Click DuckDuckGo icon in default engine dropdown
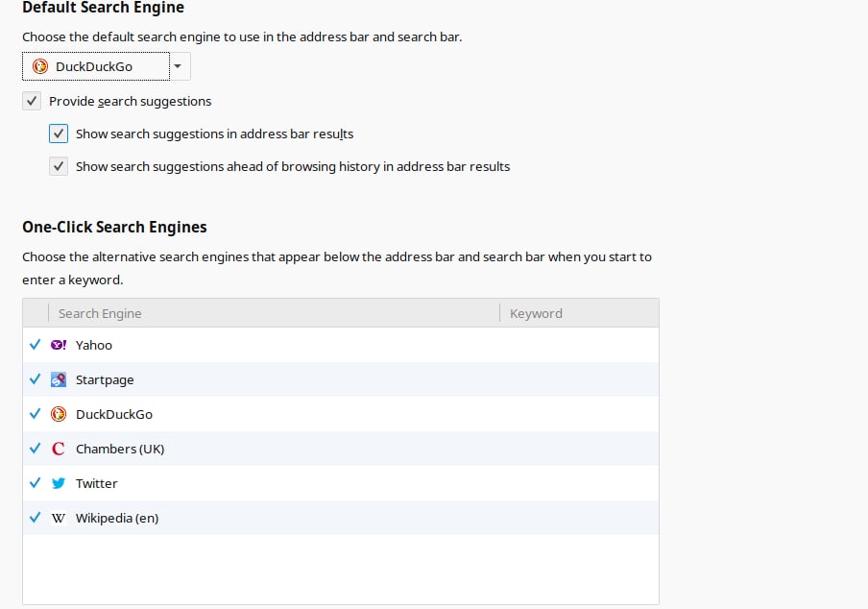Viewport: 868px width, 609px height. point(40,66)
